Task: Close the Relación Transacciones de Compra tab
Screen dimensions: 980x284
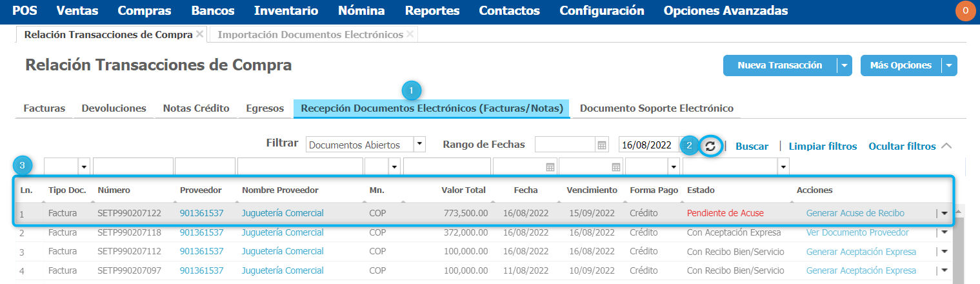Action: [x=199, y=34]
